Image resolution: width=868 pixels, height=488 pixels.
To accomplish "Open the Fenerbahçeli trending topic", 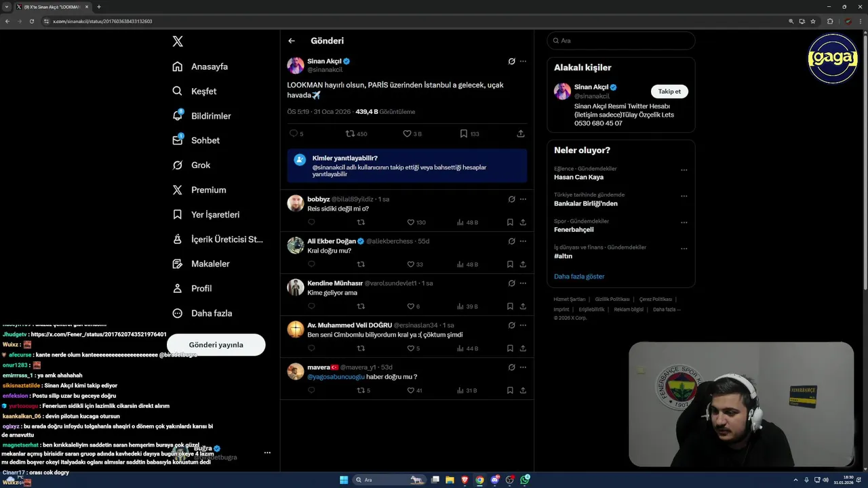I will coord(574,230).
